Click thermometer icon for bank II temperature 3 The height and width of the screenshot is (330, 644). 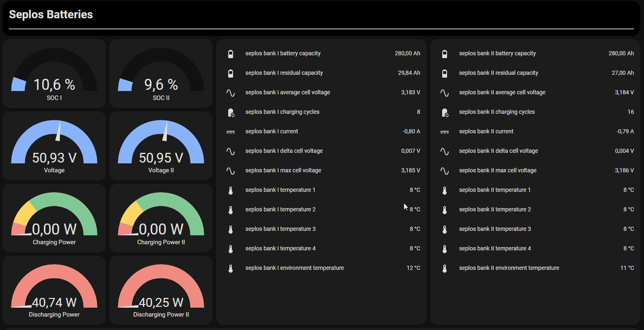coord(445,229)
